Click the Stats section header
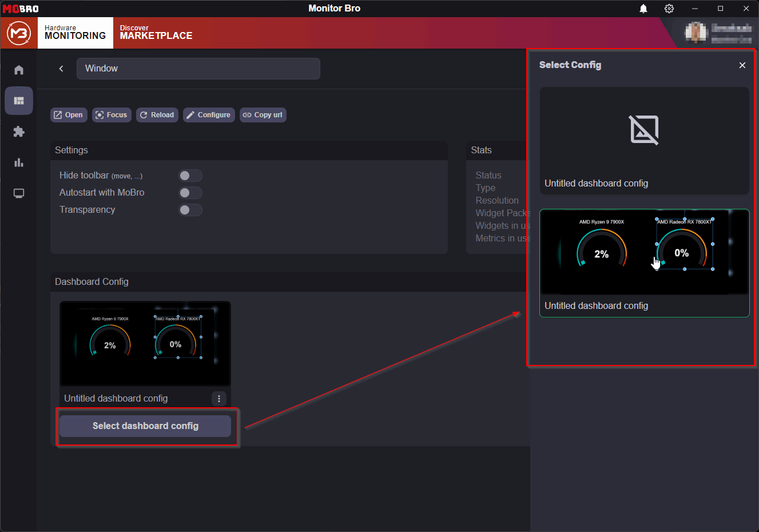 tap(481, 150)
